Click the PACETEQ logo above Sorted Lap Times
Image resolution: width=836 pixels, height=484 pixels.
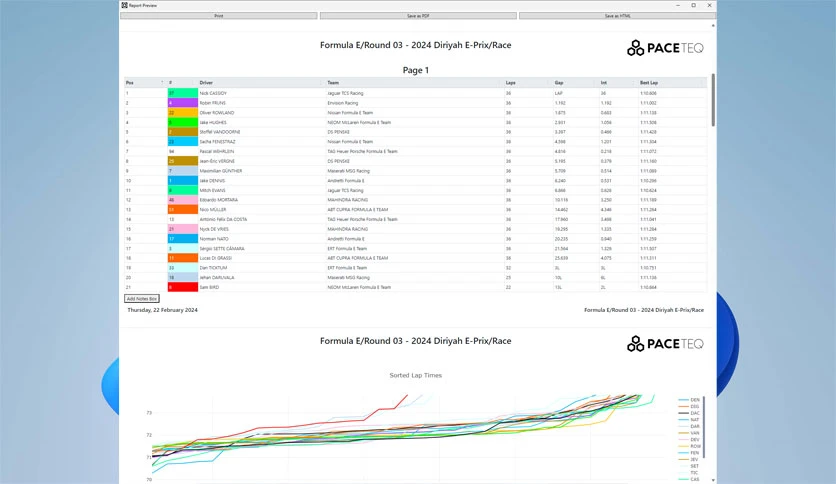[x=665, y=344]
